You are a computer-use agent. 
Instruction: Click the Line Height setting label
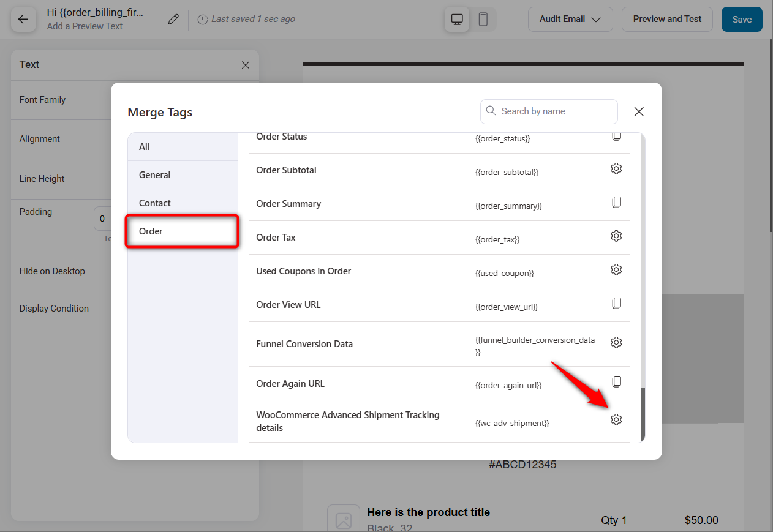click(x=42, y=179)
